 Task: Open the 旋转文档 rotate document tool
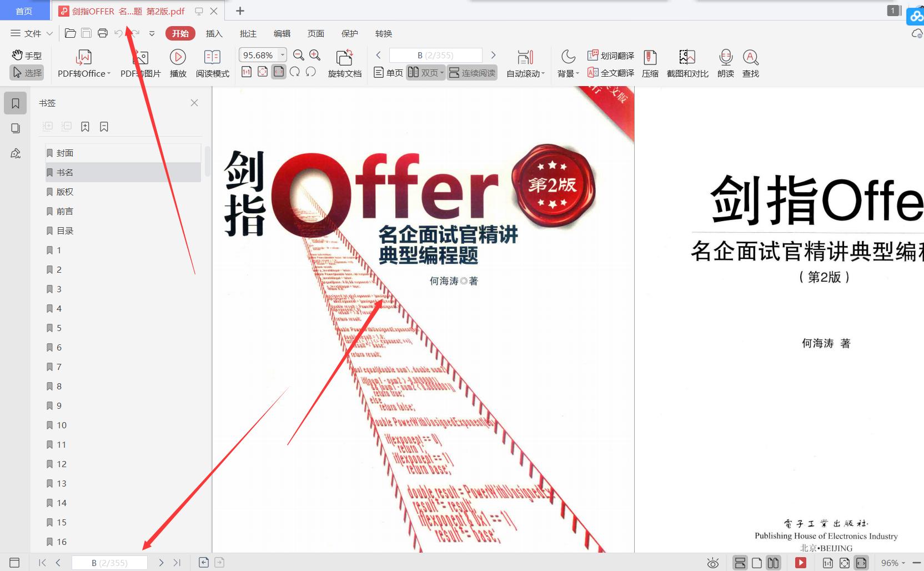point(344,63)
